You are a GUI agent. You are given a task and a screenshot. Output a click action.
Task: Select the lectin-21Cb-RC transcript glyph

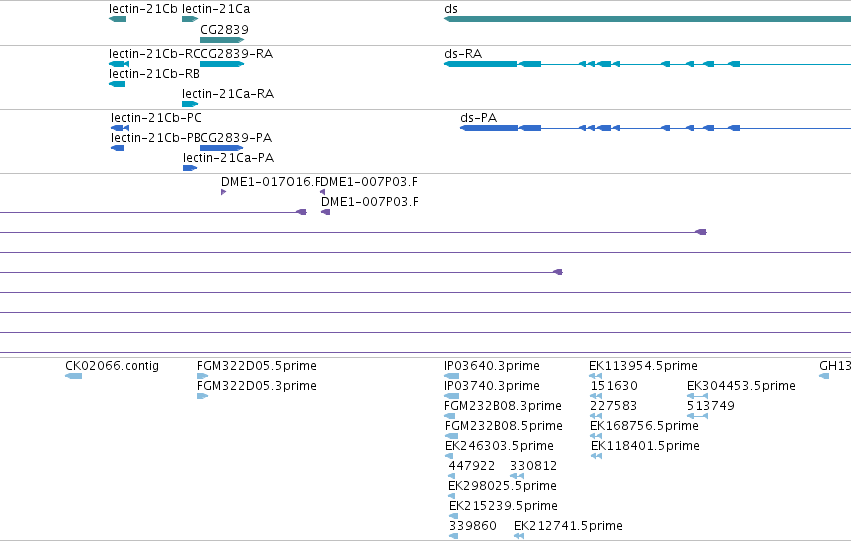[119, 64]
